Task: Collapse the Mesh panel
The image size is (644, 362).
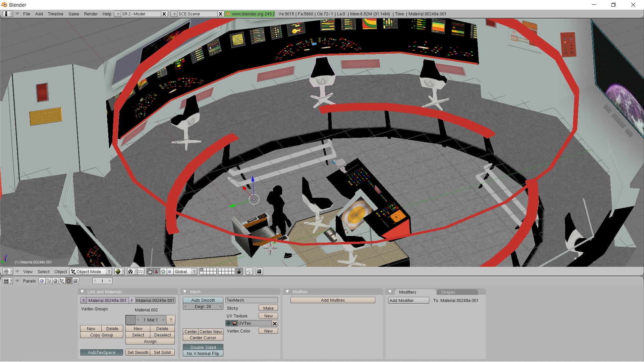Action: click(185, 292)
